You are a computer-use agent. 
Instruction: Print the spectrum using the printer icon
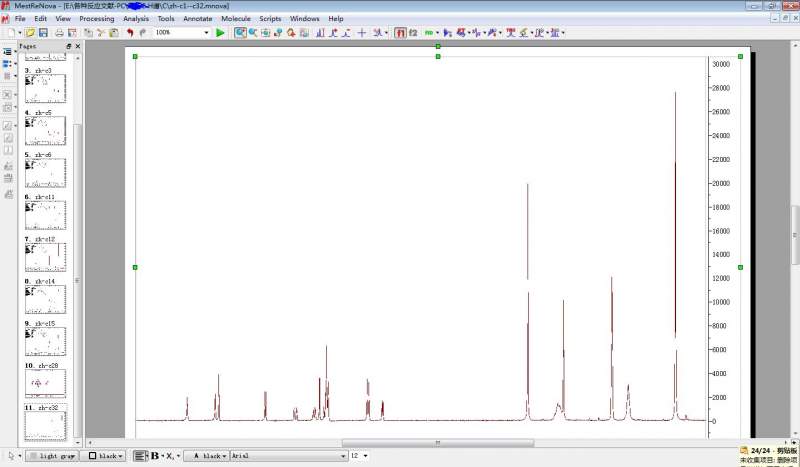coord(59,33)
